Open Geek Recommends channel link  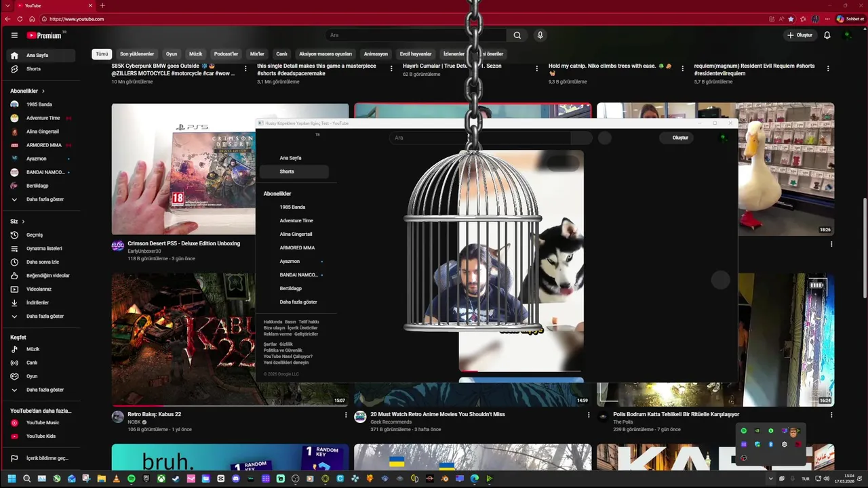pyautogui.click(x=391, y=422)
